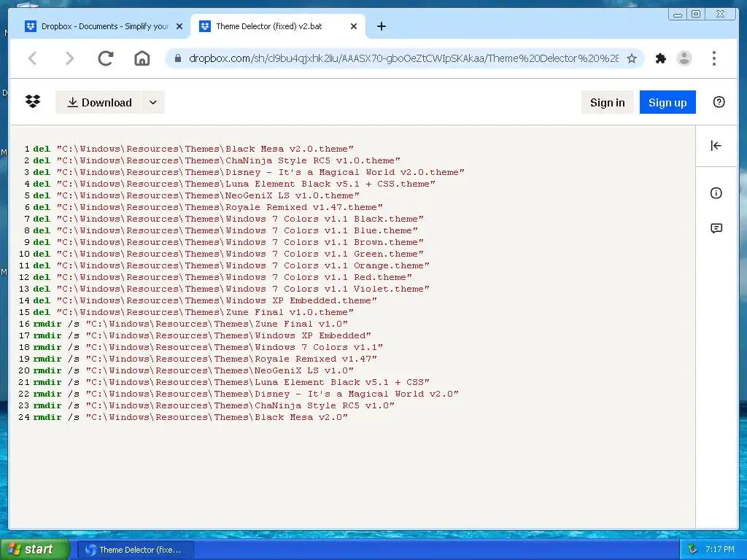The width and height of the screenshot is (747, 560).
Task: Click the Sign in button
Action: [607, 102]
